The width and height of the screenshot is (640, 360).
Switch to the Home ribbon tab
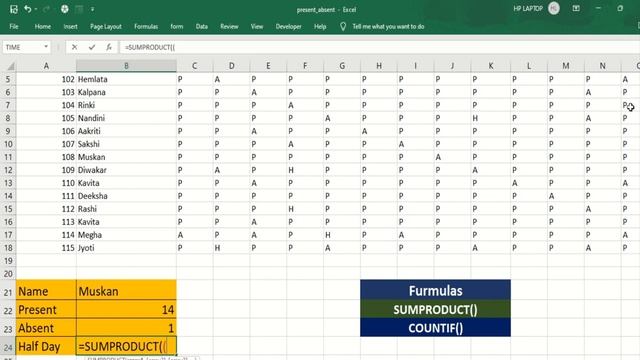[43, 27]
